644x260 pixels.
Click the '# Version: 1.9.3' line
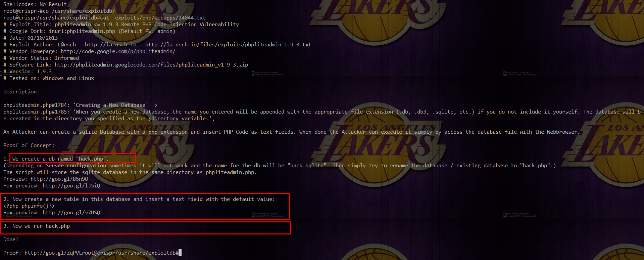click(28, 72)
